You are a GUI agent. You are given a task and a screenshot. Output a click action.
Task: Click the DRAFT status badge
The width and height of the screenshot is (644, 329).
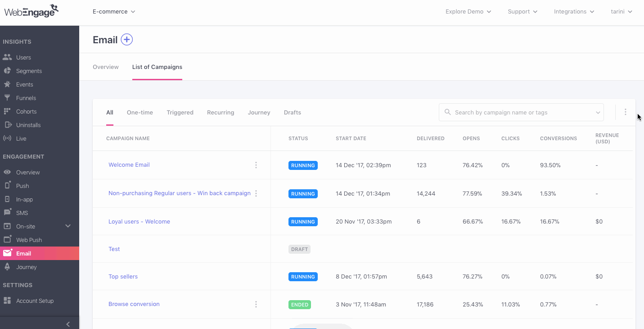point(299,249)
